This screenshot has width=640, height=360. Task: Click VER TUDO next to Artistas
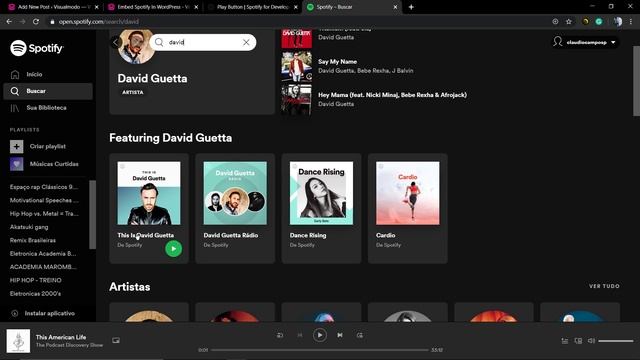[x=604, y=286]
